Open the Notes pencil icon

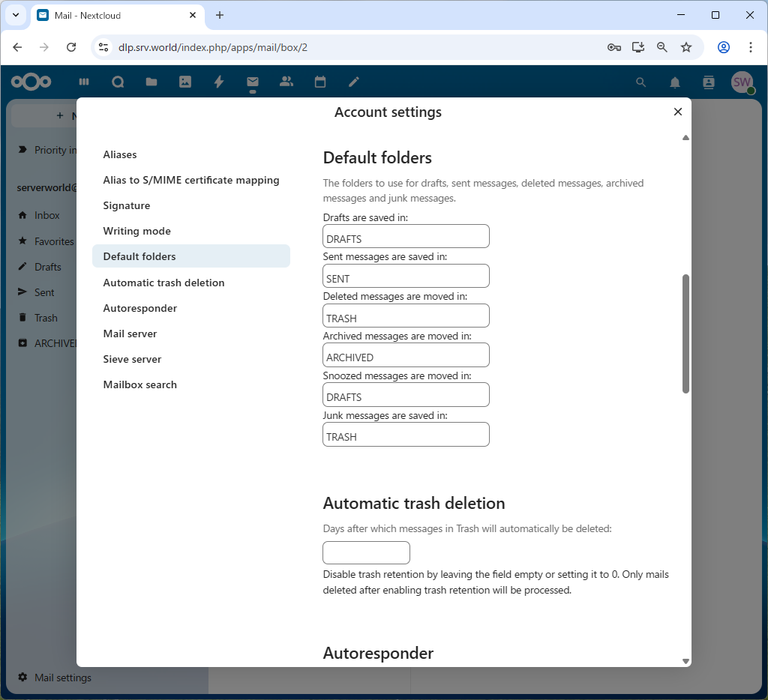coord(353,82)
